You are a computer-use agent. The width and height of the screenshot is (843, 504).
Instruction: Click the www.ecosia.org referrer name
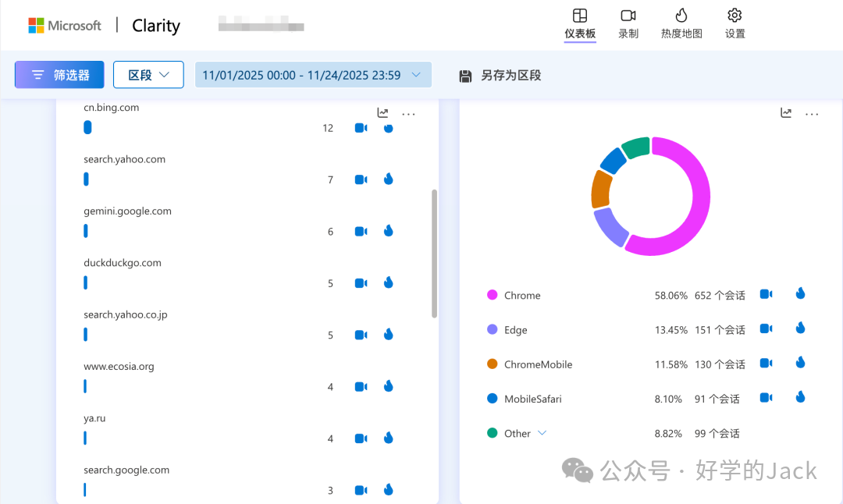pos(119,367)
